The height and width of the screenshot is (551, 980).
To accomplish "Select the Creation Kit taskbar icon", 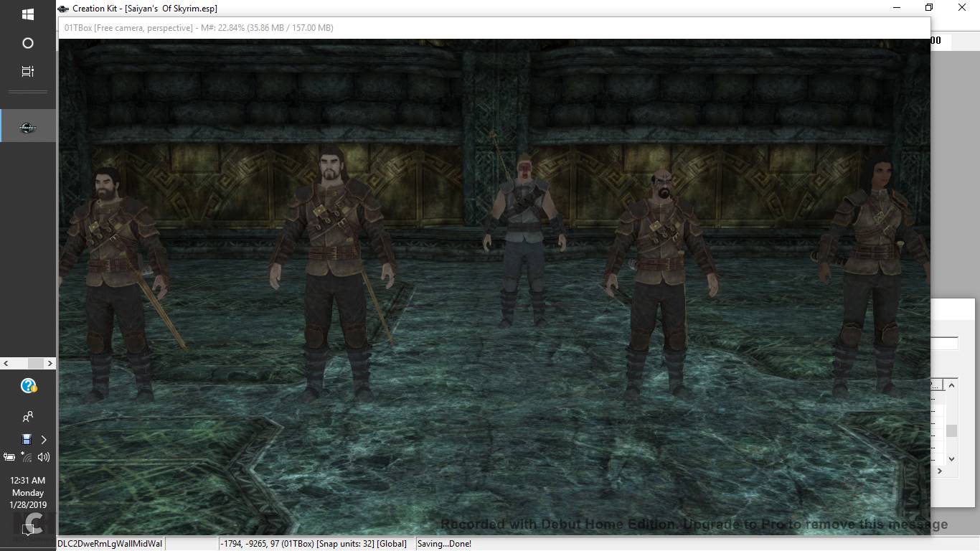I will 28,128.
